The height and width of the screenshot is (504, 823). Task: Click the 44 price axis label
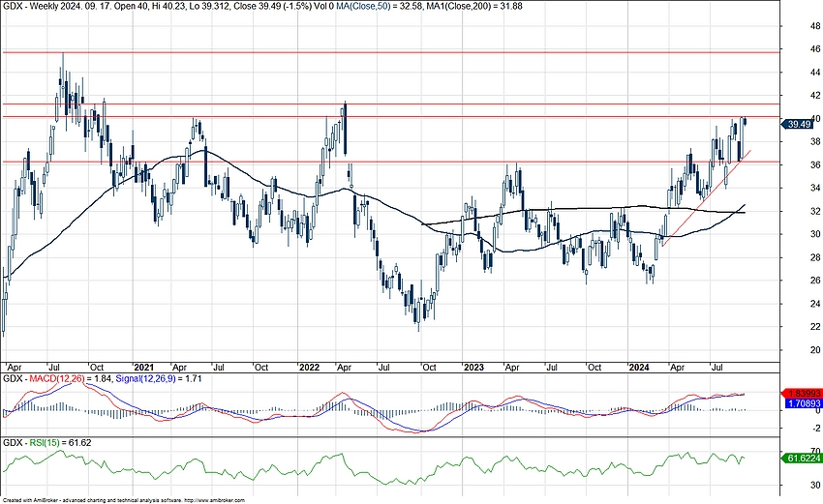815,72
